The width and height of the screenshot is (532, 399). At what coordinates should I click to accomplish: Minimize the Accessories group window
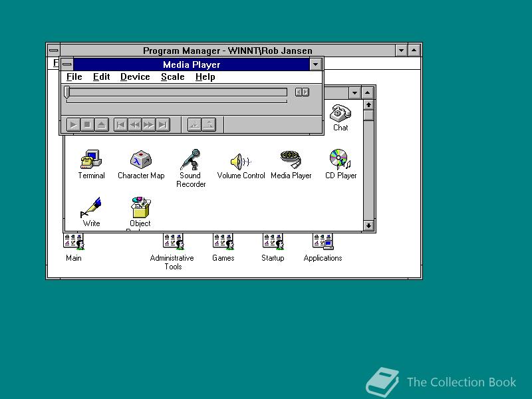click(354, 92)
